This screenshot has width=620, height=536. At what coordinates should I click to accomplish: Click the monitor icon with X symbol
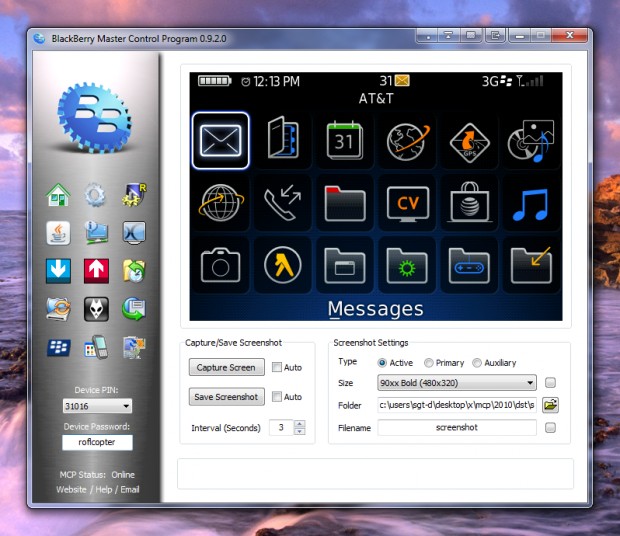(x=134, y=232)
